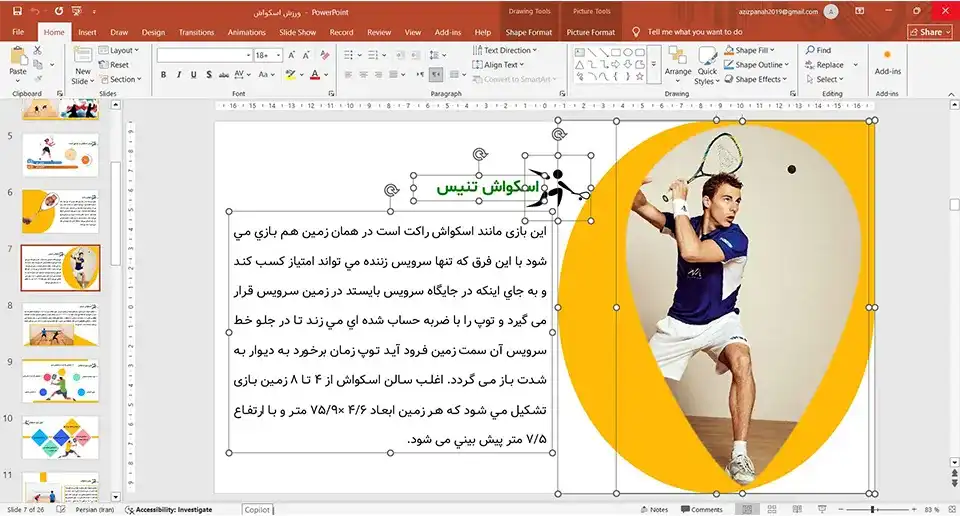This screenshot has height=516, width=960.
Task: Collapse the ribbon with the up chevron
Action: [951, 94]
